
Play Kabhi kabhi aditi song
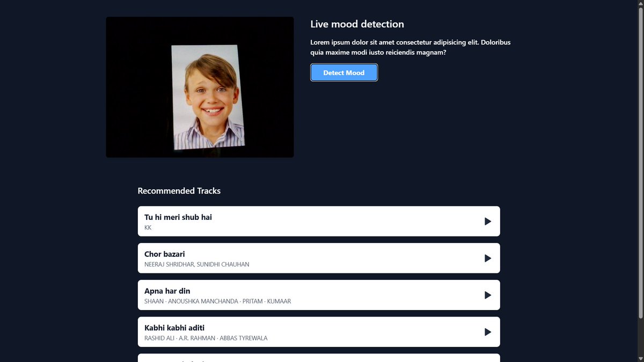488,332
